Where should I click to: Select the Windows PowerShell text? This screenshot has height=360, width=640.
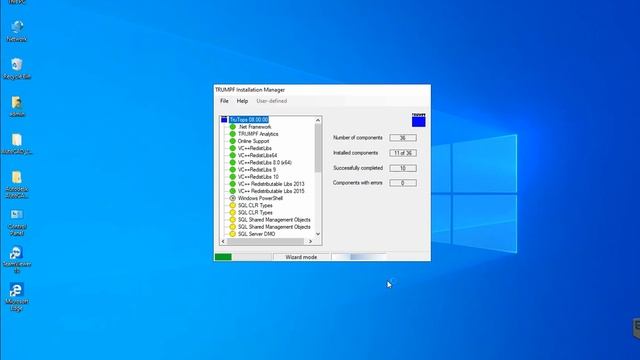(x=260, y=198)
